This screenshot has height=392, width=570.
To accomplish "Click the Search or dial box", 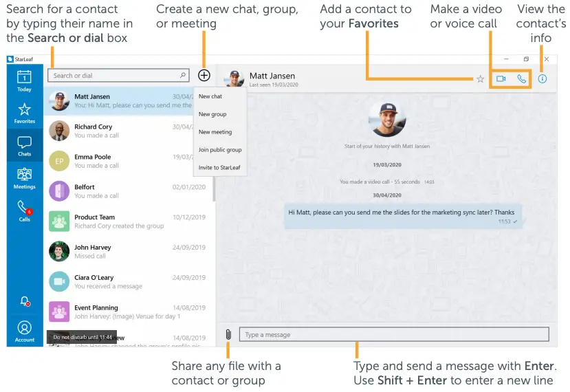I will 118,75.
